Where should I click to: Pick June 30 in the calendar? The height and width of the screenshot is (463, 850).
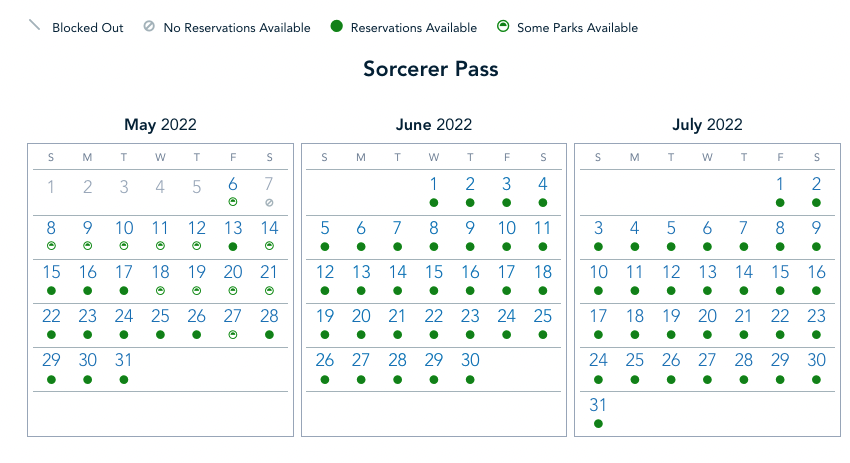[470, 360]
